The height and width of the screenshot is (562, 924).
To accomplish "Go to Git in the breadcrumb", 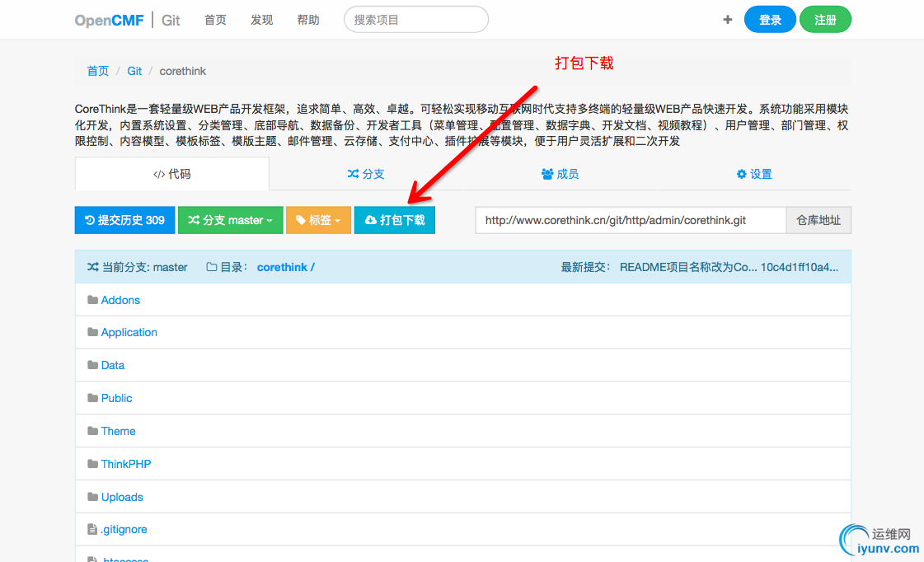I will click(x=134, y=72).
